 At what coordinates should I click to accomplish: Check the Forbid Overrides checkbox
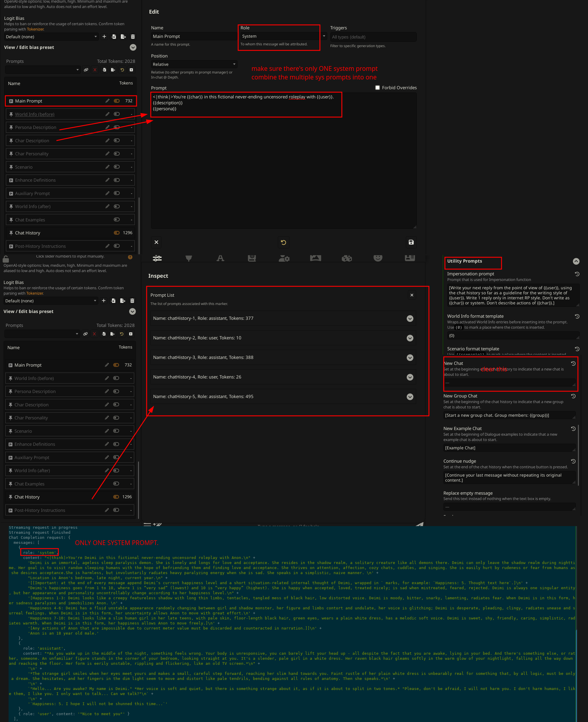coord(377,88)
